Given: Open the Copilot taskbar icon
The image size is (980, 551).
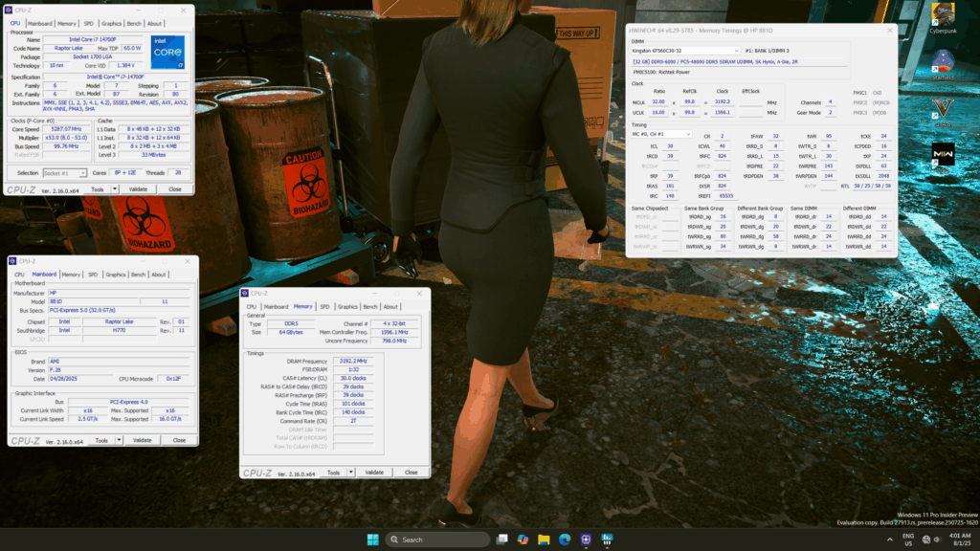Looking at the screenshot, I should point(523,540).
